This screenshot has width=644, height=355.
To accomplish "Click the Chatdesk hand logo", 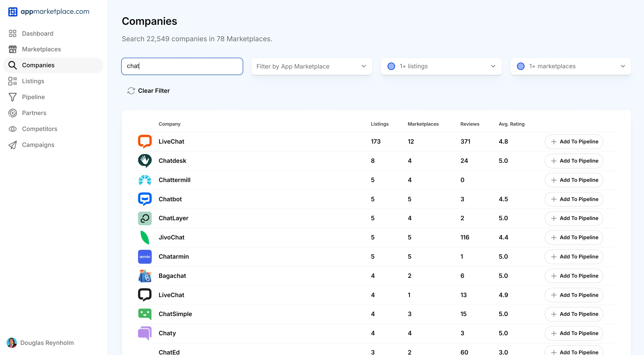I will pyautogui.click(x=145, y=161).
